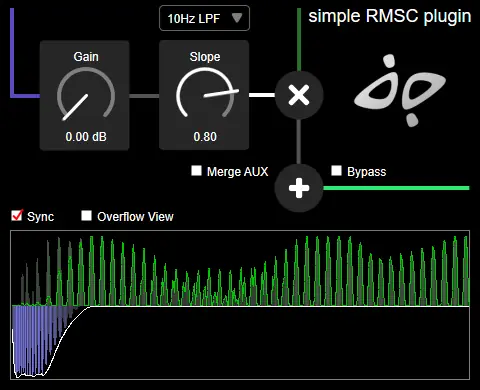
Task: Click the waveform display graph
Action: tap(240, 305)
